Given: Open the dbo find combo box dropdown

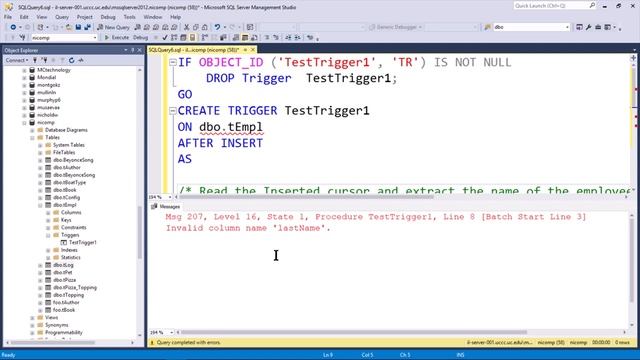Looking at the screenshot, I should [x=567, y=27].
